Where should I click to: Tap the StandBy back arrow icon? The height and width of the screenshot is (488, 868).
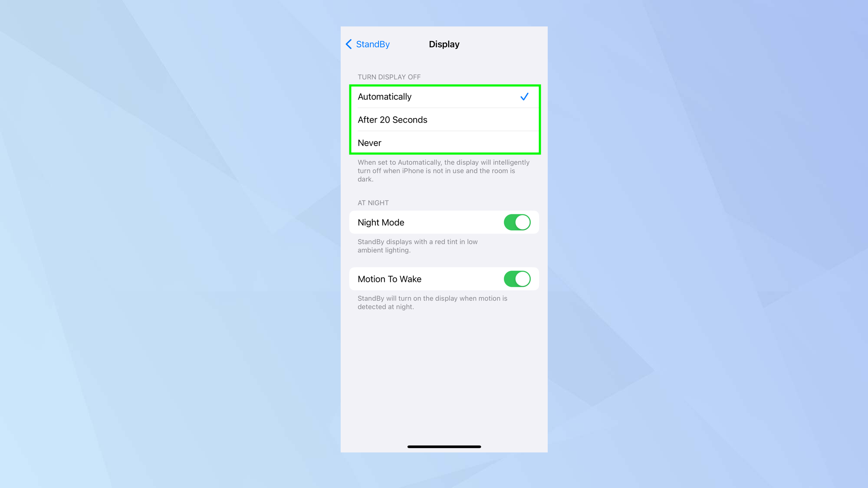(x=348, y=44)
